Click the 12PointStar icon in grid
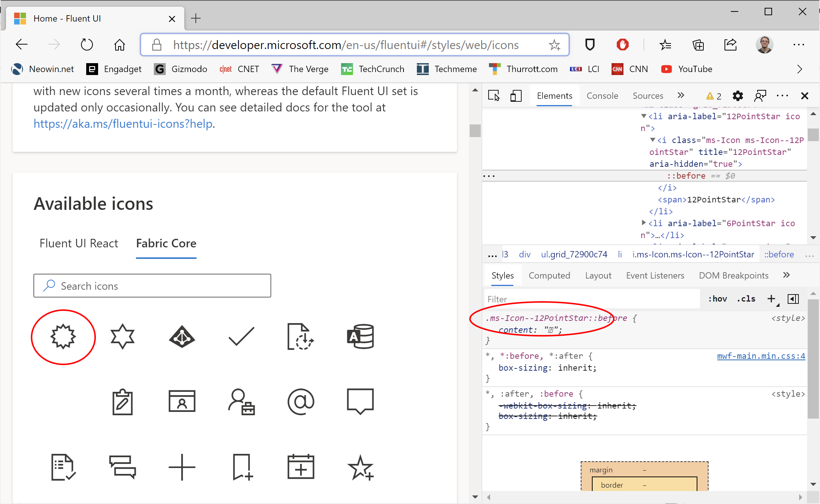Viewport: 820px width, 504px height. coord(63,336)
